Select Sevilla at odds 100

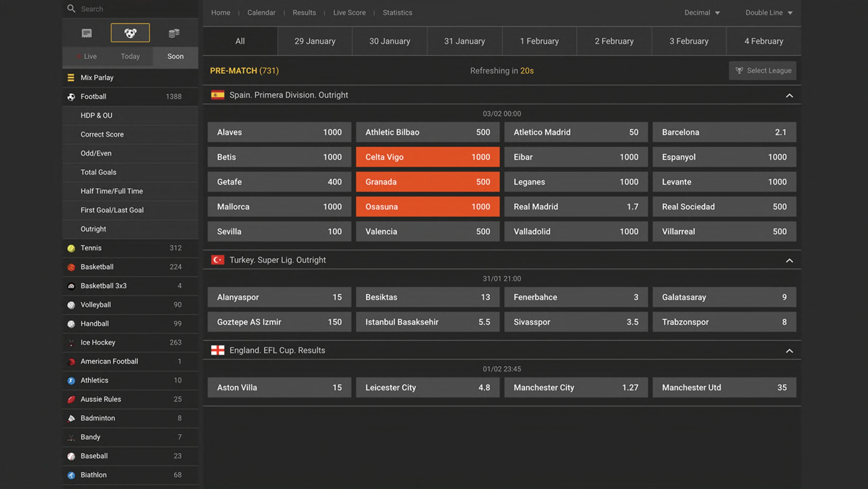(x=279, y=231)
